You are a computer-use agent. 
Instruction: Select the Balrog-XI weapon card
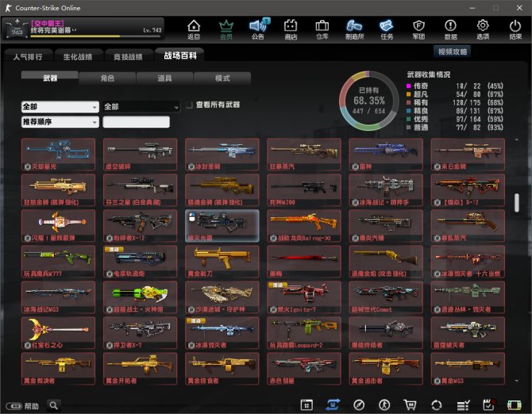[x=303, y=225]
